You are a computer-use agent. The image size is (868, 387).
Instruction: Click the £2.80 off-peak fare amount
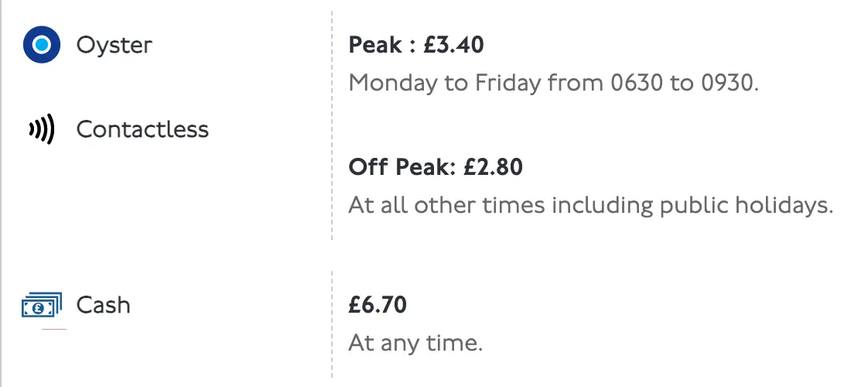pos(493,166)
